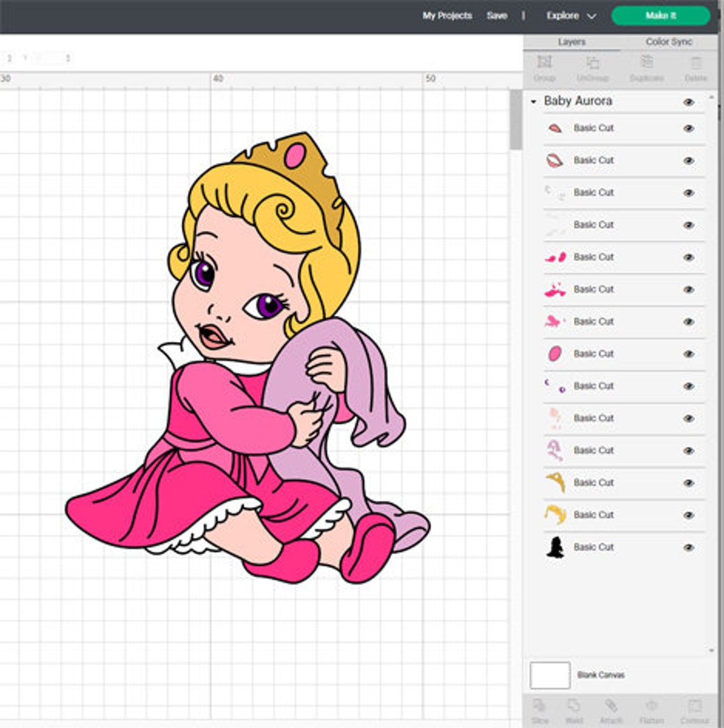Hide the black silhouette Basic Cut layer
Viewport: 724px width, 728px height.
click(x=689, y=546)
